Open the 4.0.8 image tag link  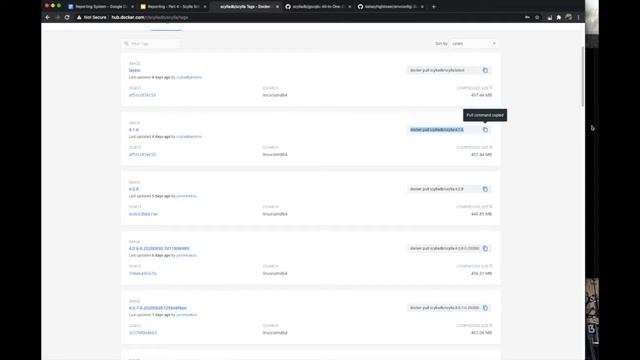(x=133, y=189)
